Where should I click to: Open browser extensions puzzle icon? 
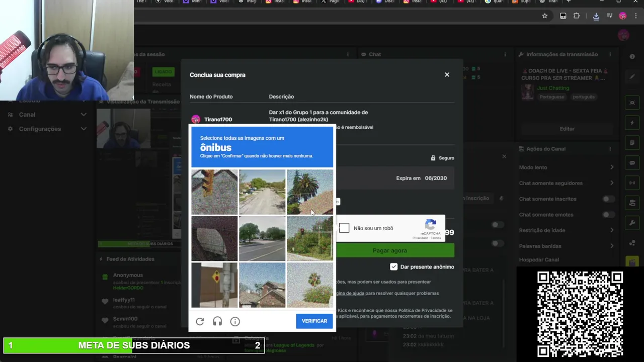[577, 16]
